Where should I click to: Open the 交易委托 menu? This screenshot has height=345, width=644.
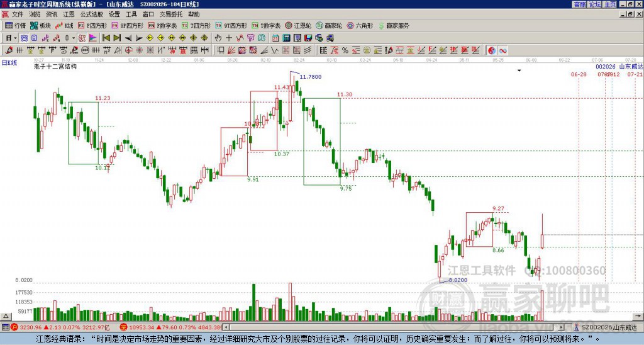tap(171, 14)
